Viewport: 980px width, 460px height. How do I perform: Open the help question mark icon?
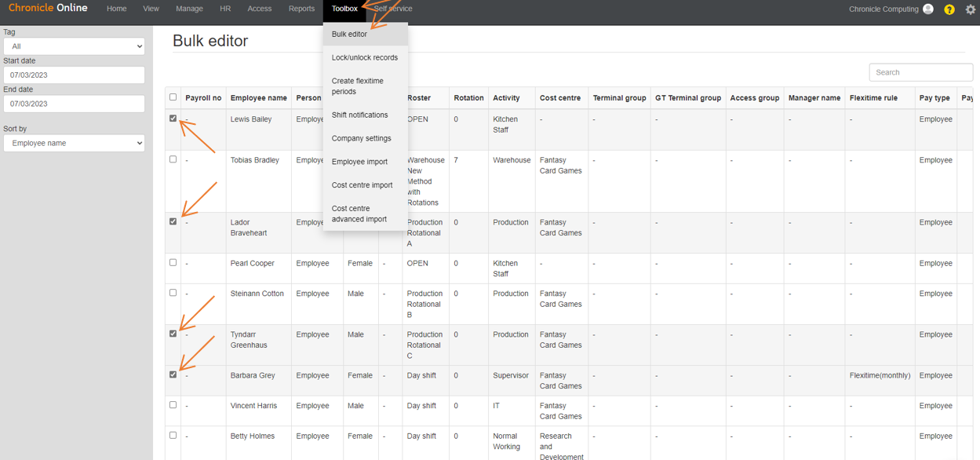pos(949,9)
